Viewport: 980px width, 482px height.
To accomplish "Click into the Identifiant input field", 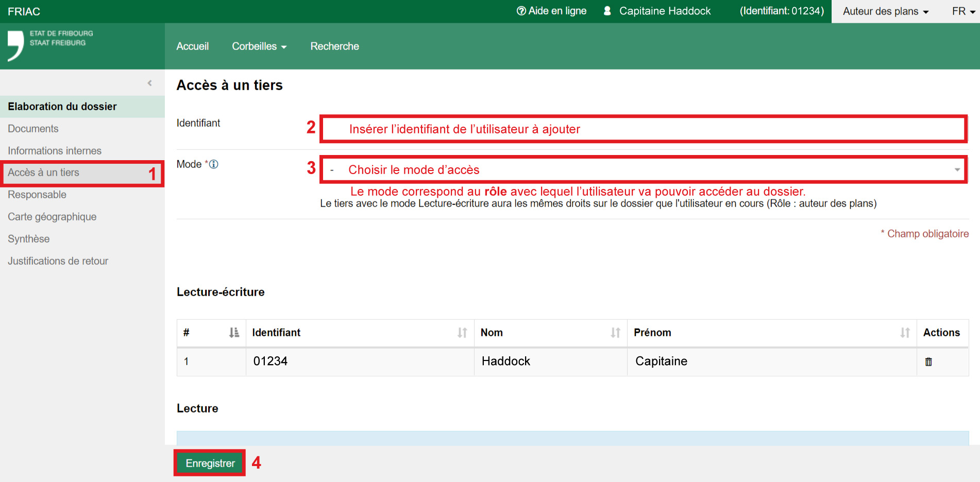I will [643, 129].
